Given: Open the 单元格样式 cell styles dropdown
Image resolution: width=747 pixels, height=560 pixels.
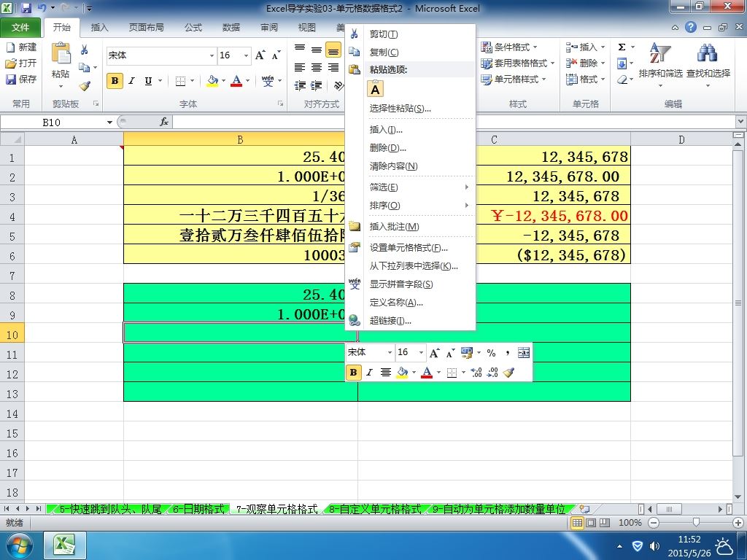Looking at the screenshot, I should pyautogui.click(x=514, y=79).
